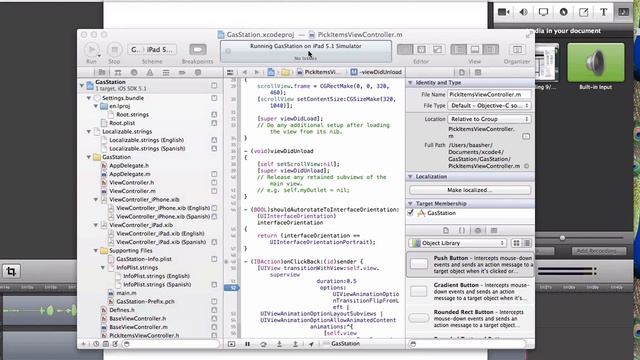Adjust the slider in background window
The image size is (640, 360).
tap(562, 238)
